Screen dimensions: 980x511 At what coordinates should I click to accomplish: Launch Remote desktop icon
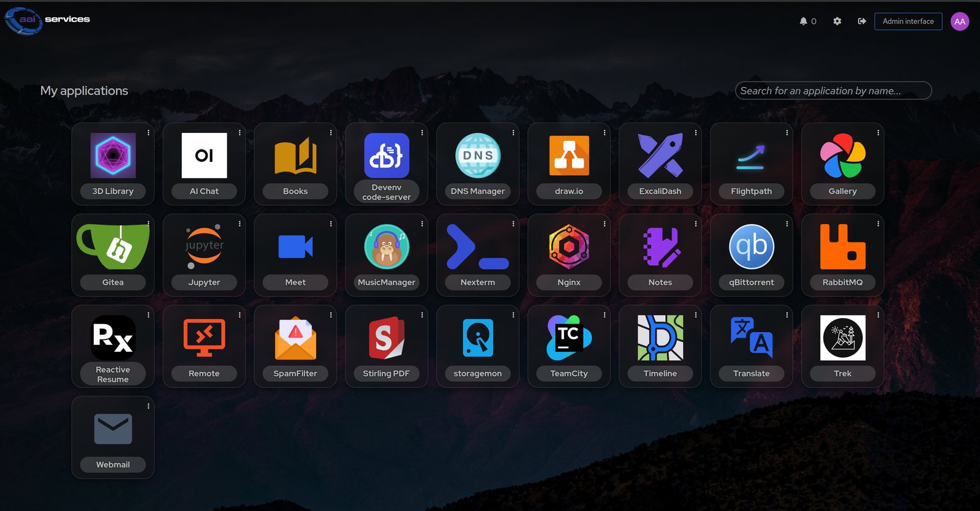point(204,338)
